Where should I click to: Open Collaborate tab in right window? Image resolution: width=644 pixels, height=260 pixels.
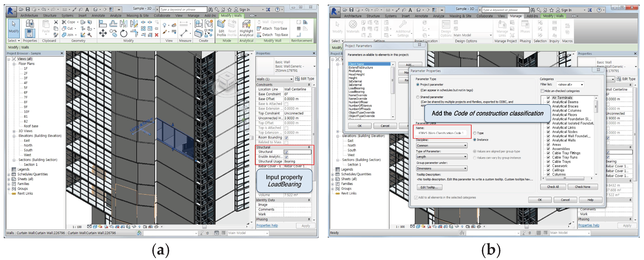coord(485,16)
